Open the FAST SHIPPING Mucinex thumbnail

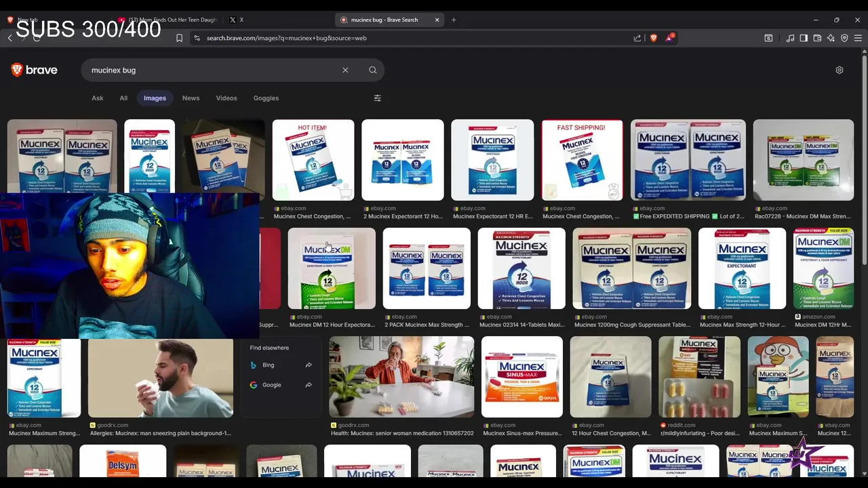[x=582, y=160]
